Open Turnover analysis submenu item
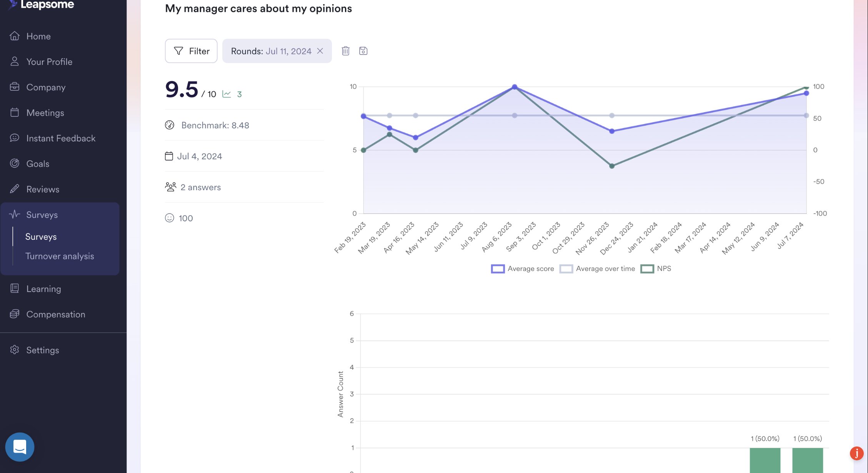 (60, 256)
